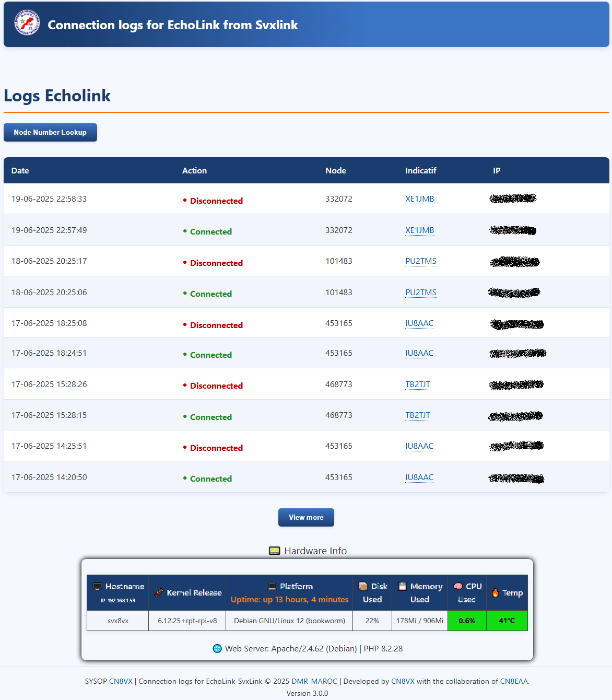Select the date 17-06-2025 18:25:08
Image resolution: width=612 pixels, height=700 pixels.
pyautogui.click(x=49, y=323)
